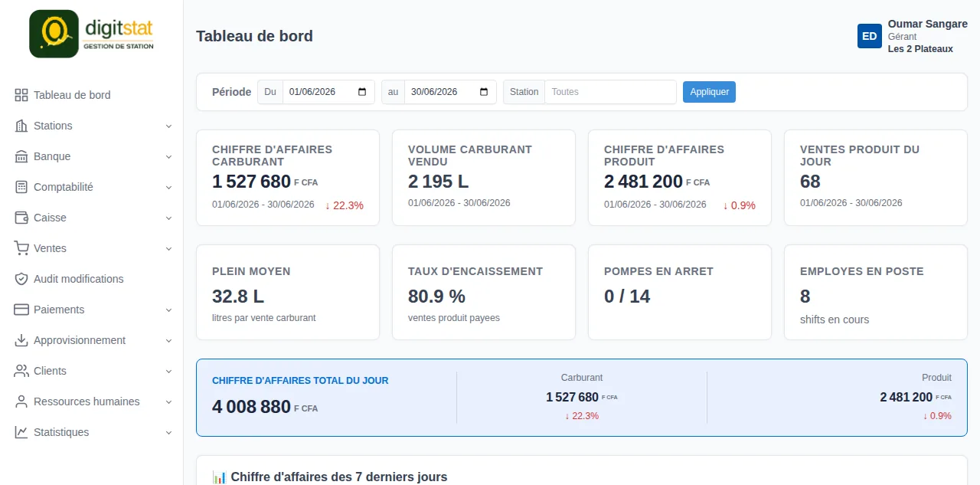Image resolution: width=980 pixels, height=485 pixels.
Task: Click the Caisse wallet icon
Action: (21, 218)
